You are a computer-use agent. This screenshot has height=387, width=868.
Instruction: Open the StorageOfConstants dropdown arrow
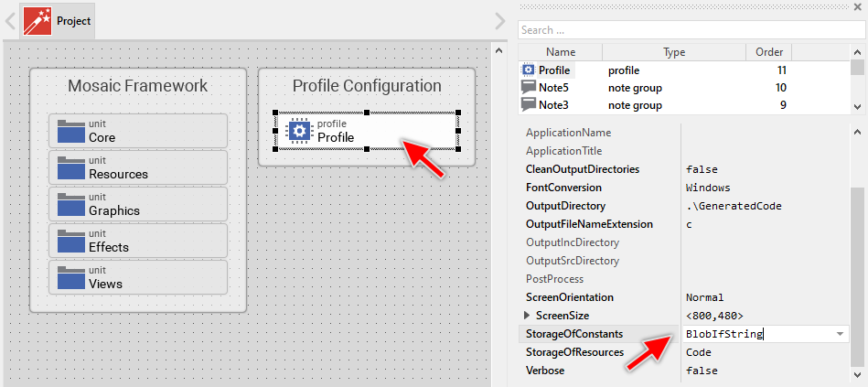[x=840, y=334]
